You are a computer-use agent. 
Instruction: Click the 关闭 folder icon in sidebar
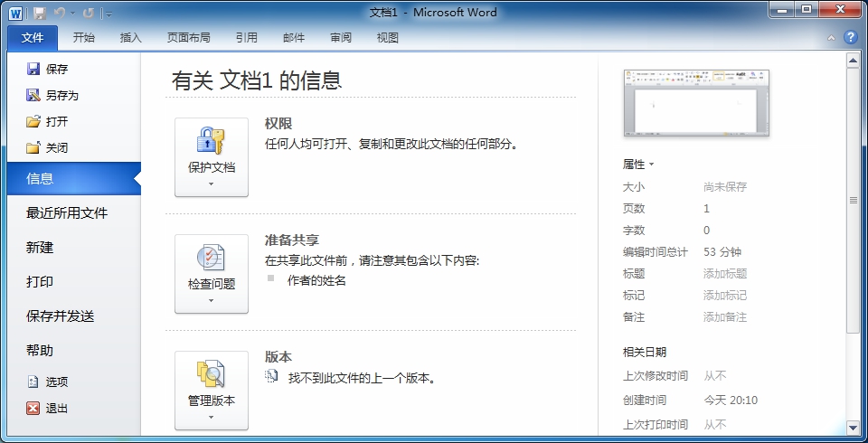point(33,147)
